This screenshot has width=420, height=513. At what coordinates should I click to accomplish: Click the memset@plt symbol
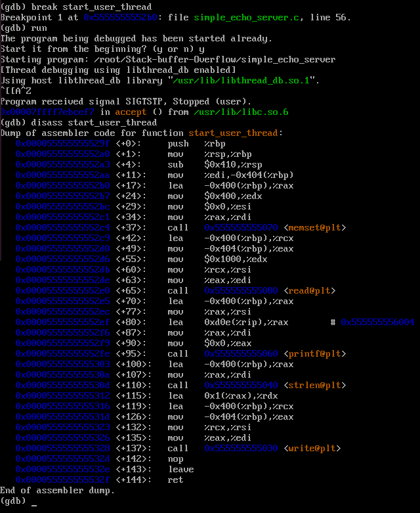point(314,227)
